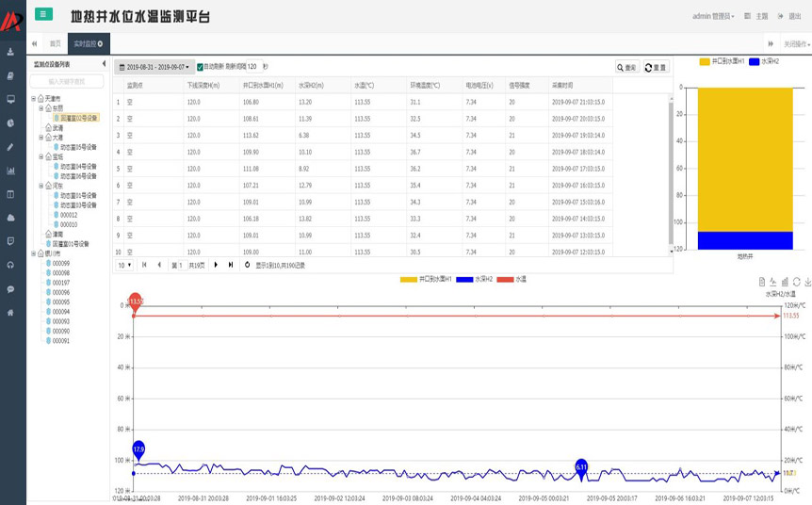The width and height of the screenshot is (812, 505).
Task: Click the download icon in left sidebar
Action: 10,51
